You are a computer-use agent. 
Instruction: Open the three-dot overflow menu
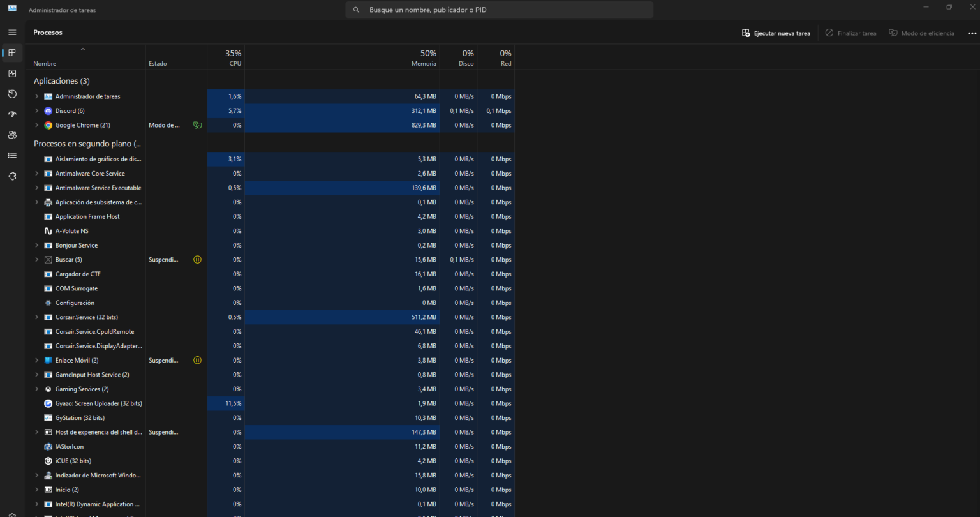[x=972, y=33]
